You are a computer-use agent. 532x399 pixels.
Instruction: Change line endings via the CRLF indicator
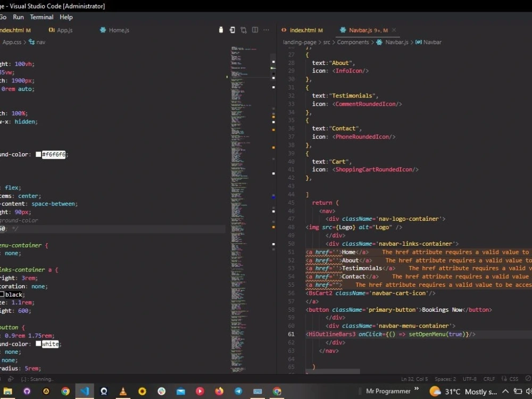click(489, 379)
